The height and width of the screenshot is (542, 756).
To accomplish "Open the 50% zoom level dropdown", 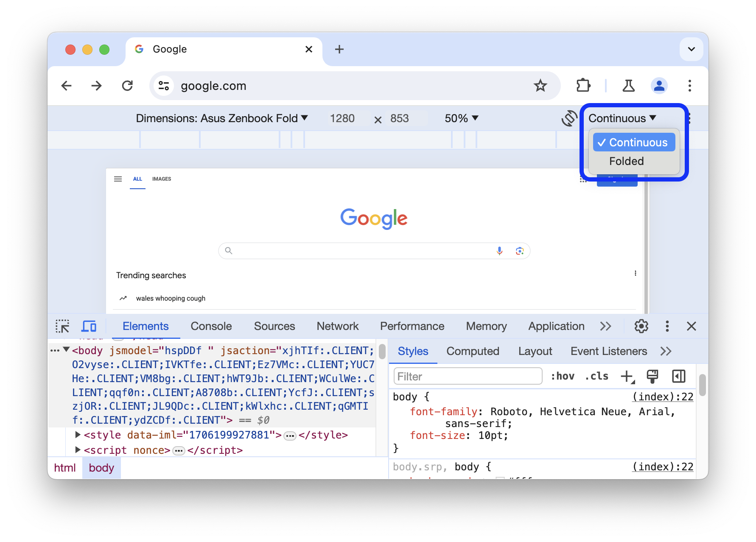I will 462,118.
